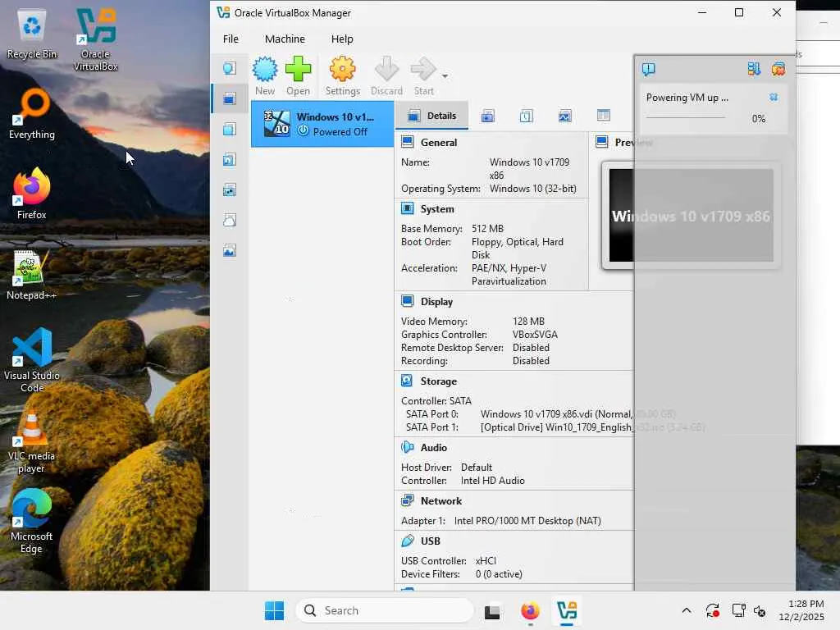Screen dimensions: 840x630
Task: Select the Windows 10 v1... machine entry
Action: (322, 124)
